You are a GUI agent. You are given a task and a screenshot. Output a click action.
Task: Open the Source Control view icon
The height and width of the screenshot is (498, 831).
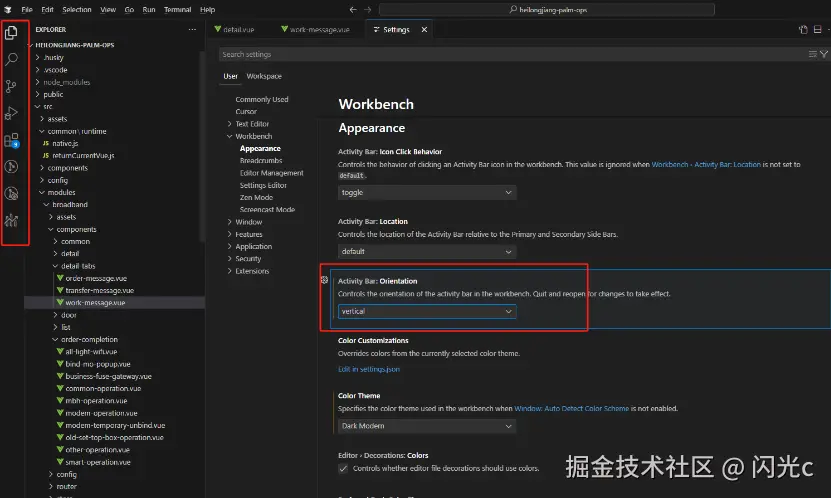pos(11,86)
